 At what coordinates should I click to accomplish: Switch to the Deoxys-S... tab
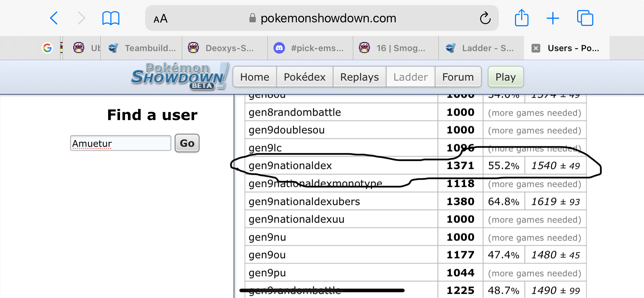pos(225,48)
